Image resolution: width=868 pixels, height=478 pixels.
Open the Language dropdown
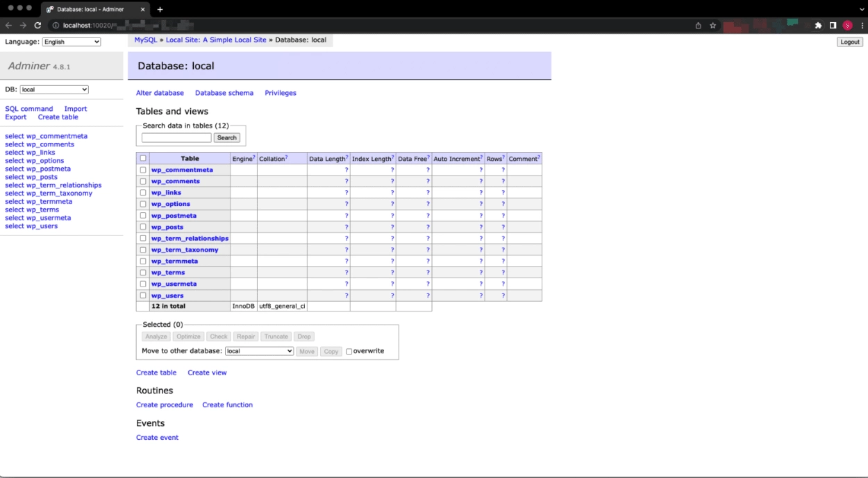[x=71, y=41]
